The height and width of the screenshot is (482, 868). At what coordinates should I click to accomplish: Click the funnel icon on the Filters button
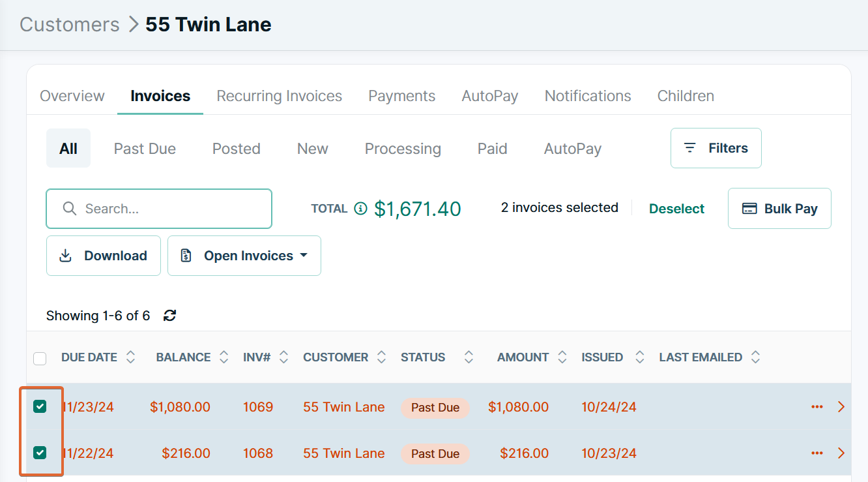(x=690, y=147)
